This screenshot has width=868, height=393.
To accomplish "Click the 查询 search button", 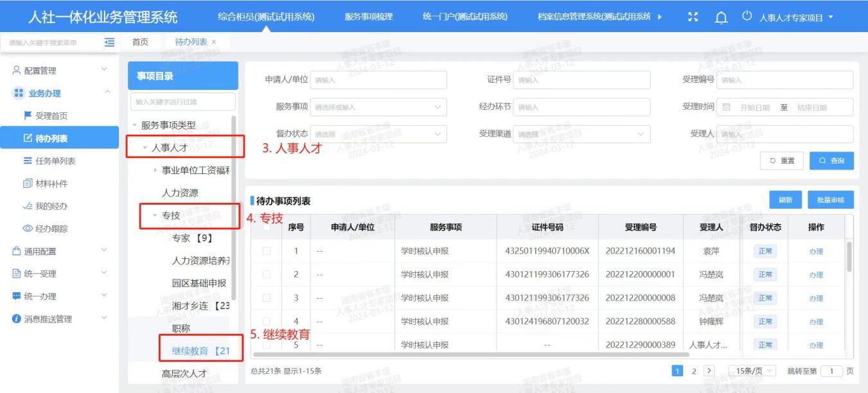I will pos(831,161).
